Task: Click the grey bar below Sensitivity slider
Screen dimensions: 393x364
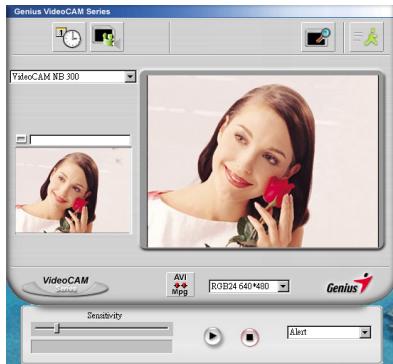Action: pyautogui.click(x=102, y=346)
